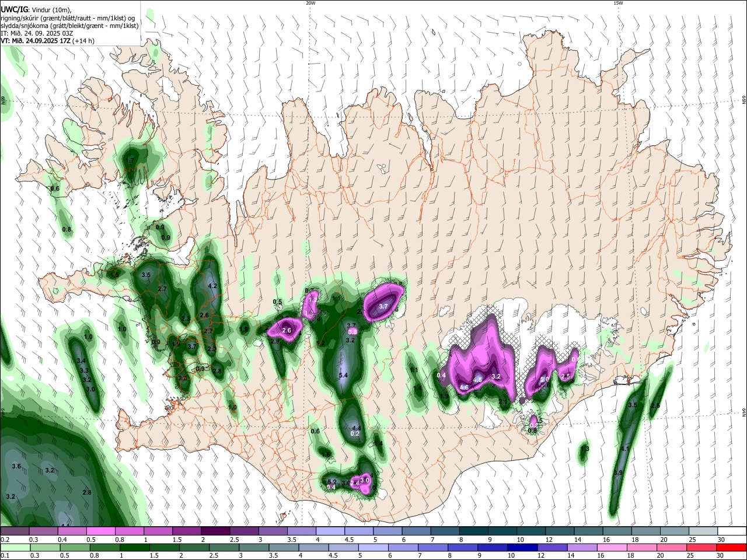
Task: Click the 4.6 snowfall value on the glacier
Action: point(465,387)
